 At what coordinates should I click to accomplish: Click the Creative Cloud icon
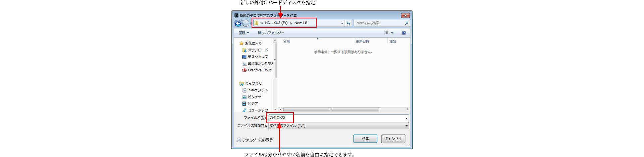coord(244,70)
